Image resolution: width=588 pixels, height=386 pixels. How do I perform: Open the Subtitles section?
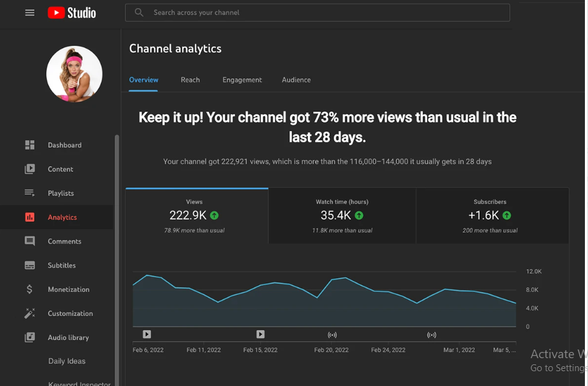61,265
